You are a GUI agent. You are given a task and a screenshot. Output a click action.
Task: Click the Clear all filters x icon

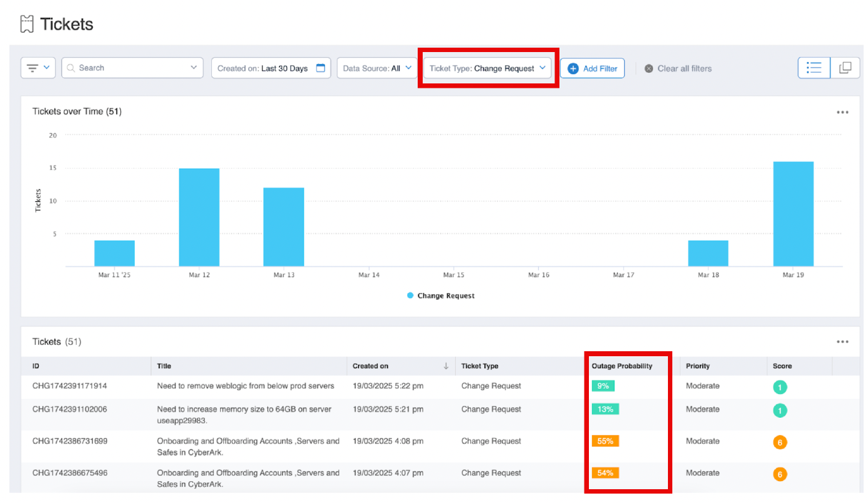tap(649, 69)
